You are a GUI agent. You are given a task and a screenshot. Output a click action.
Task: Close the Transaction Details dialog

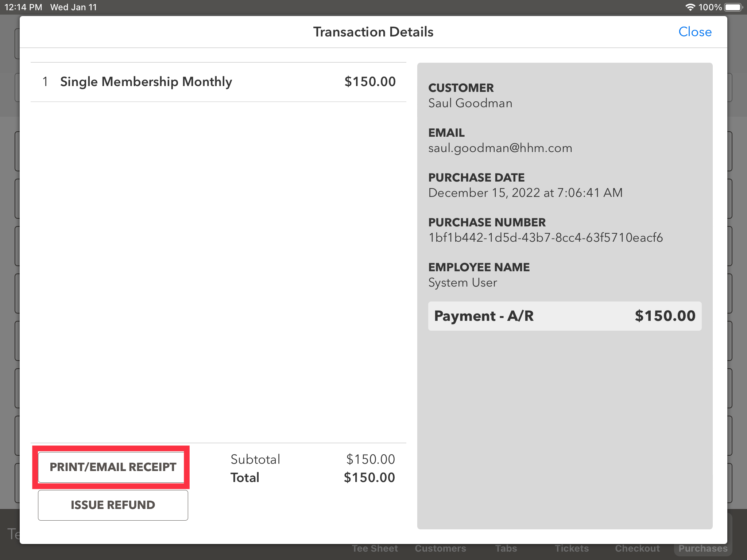(x=695, y=32)
